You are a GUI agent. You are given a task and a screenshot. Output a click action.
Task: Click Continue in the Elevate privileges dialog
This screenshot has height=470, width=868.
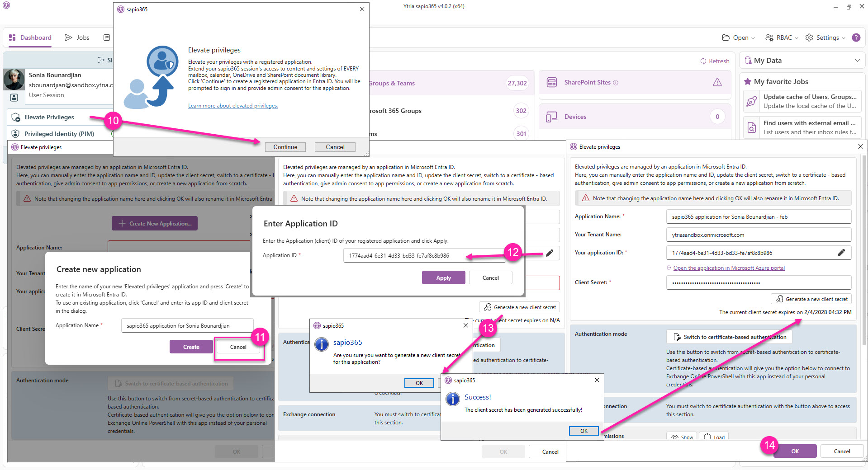[285, 147]
